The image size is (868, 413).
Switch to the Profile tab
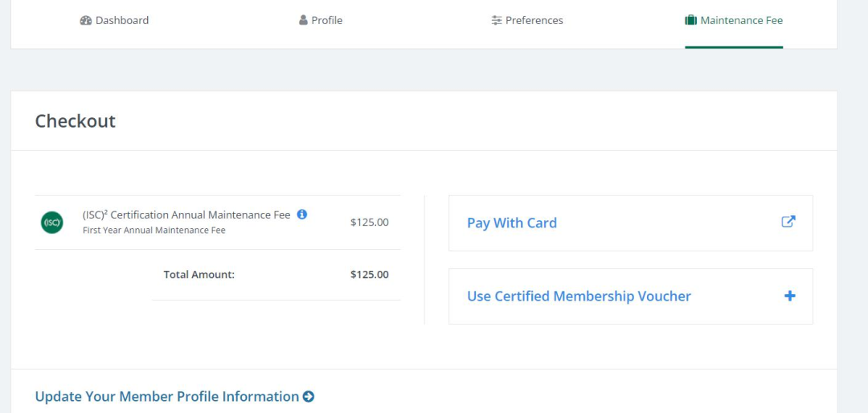[321, 20]
